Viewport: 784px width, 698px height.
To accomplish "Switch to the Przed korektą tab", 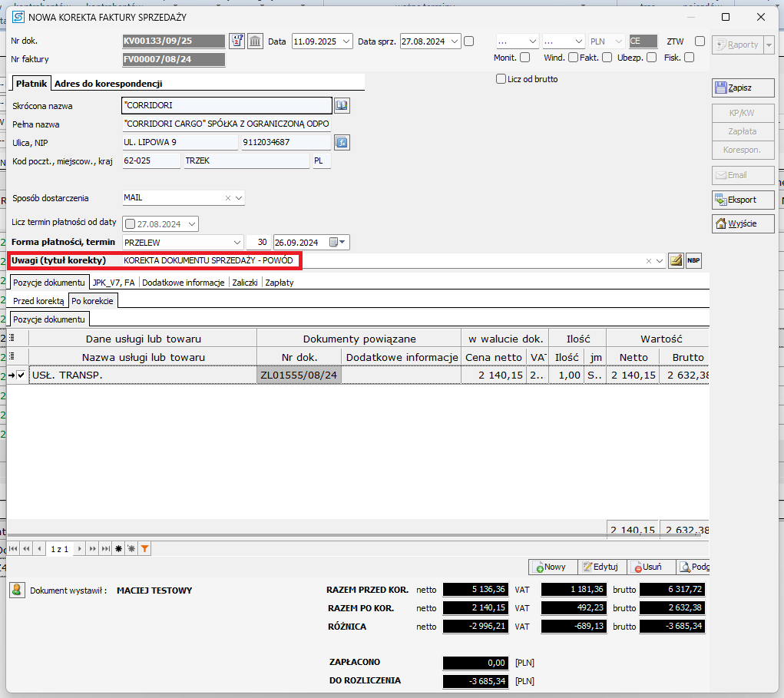I will [x=38, y=301].
